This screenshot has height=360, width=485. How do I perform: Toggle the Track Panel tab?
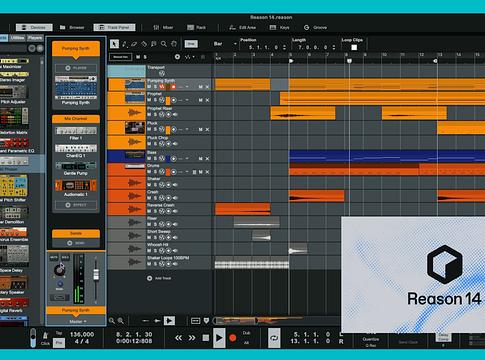114,27
